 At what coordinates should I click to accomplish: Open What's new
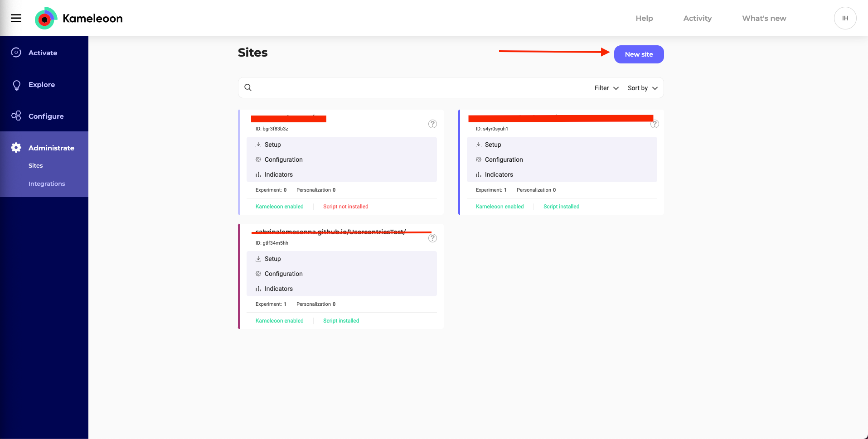[x=764, y=18]
